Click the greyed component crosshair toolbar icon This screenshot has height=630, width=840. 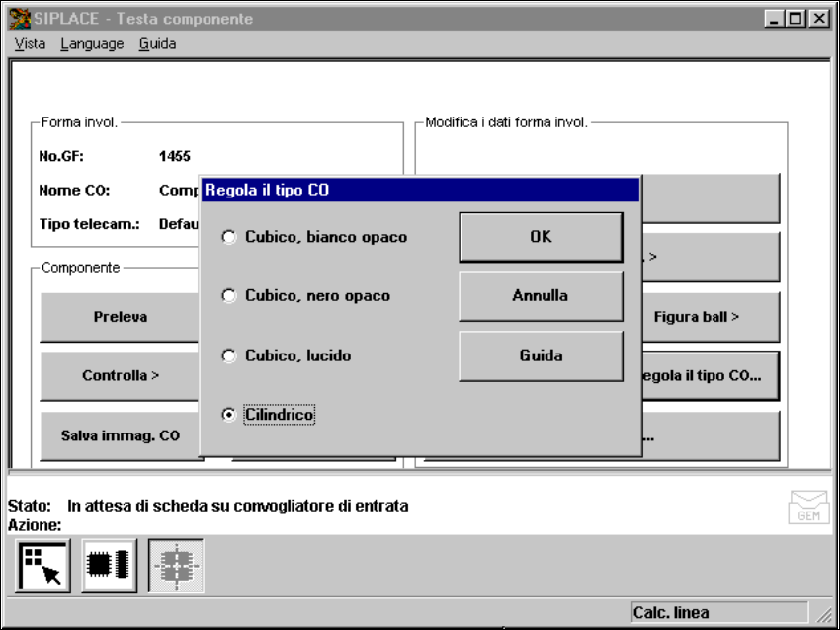click(x=176, y=565)
